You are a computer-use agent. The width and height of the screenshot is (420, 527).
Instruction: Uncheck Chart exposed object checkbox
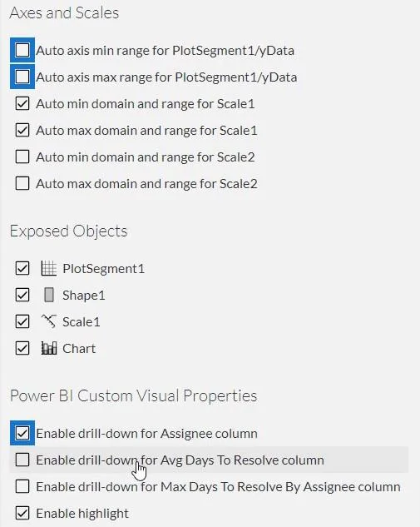22,348
